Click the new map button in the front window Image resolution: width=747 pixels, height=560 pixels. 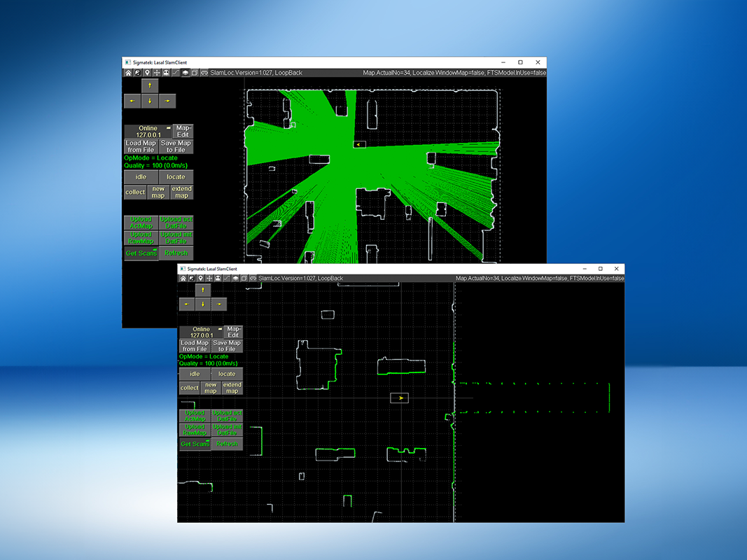click(211, 388)
